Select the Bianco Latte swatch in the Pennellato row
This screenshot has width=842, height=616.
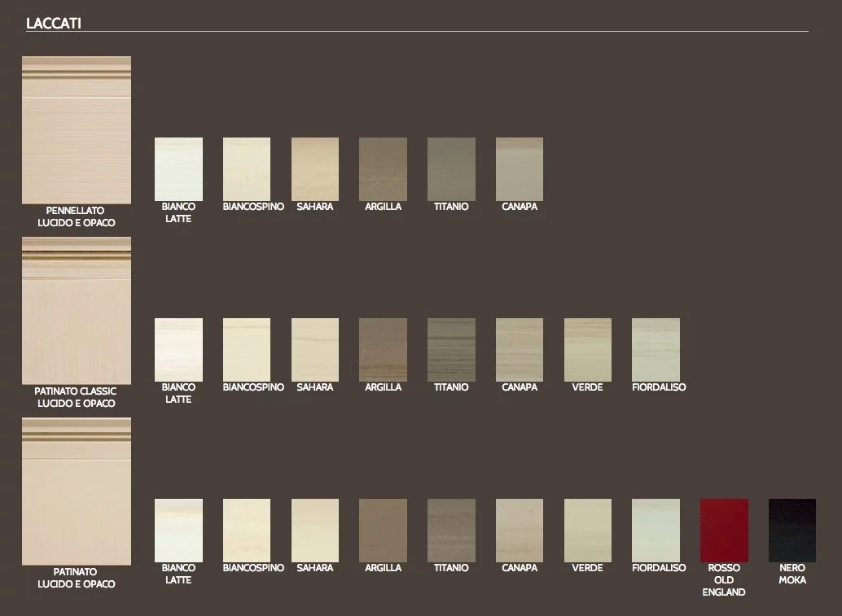tap(179, 169)
